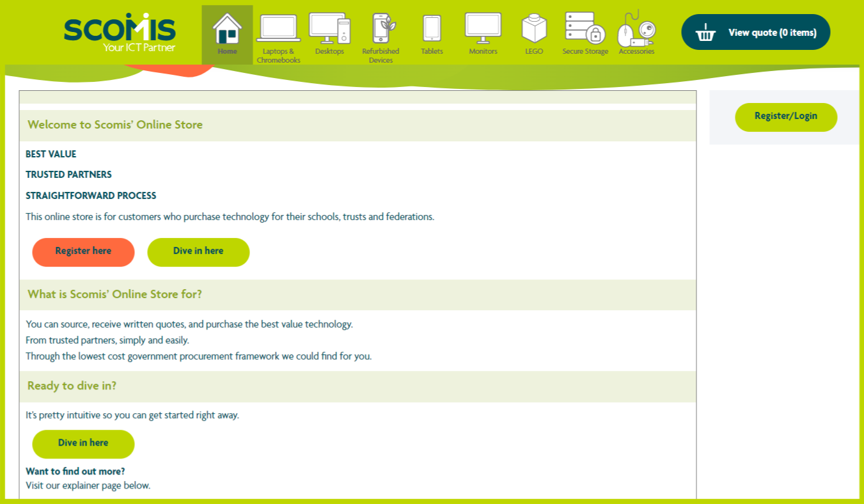
Task: Click the basket icon in View quote
Action: [705, 33]
